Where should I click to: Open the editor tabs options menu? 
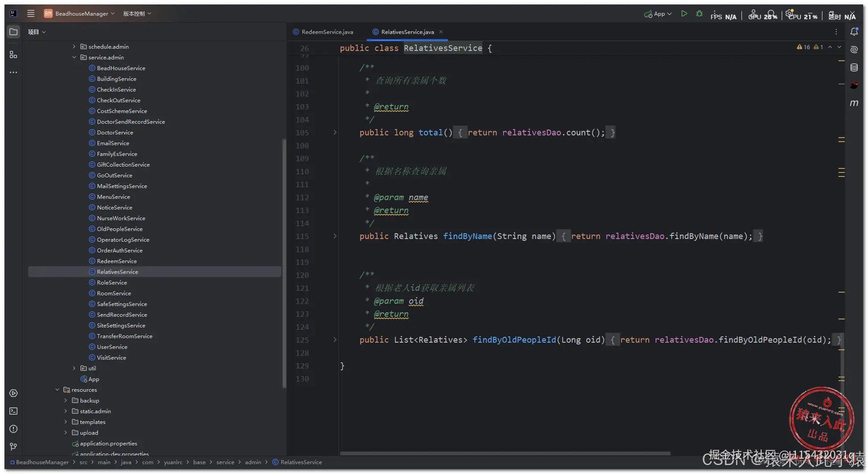coord(836,32)
